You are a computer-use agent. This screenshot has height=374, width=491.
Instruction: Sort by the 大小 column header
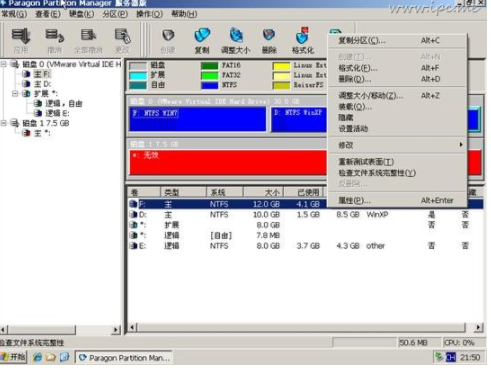click(263, 192)
